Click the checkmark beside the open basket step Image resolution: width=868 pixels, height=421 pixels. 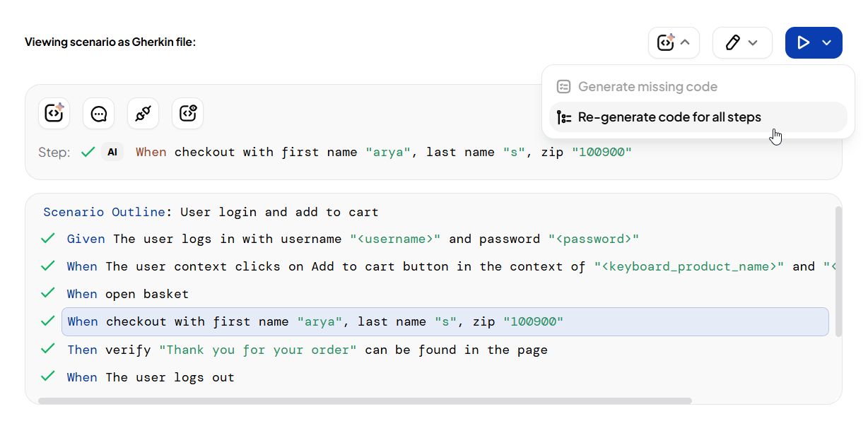48,294
